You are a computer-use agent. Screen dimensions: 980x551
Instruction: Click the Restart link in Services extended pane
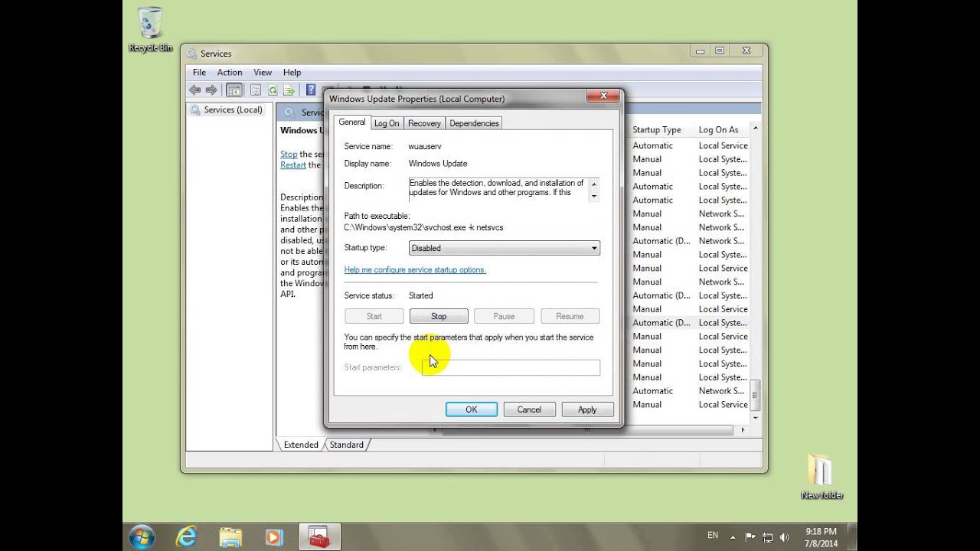(293, 165)
